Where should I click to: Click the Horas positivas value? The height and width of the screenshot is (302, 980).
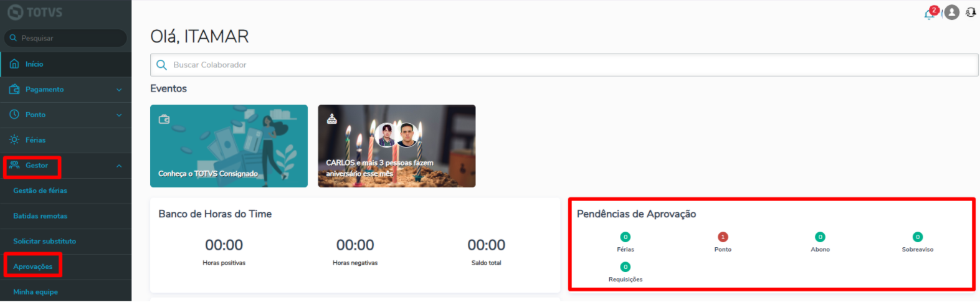(224, 245)
